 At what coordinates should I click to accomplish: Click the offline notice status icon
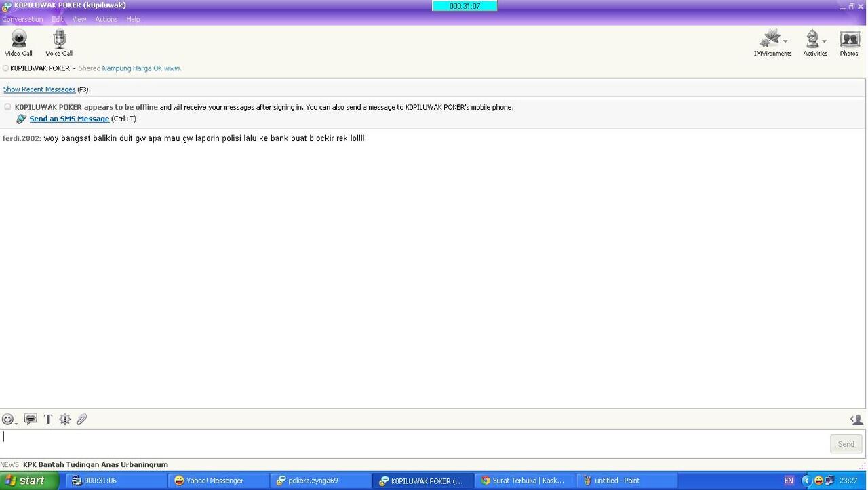[x=7, y=107]
